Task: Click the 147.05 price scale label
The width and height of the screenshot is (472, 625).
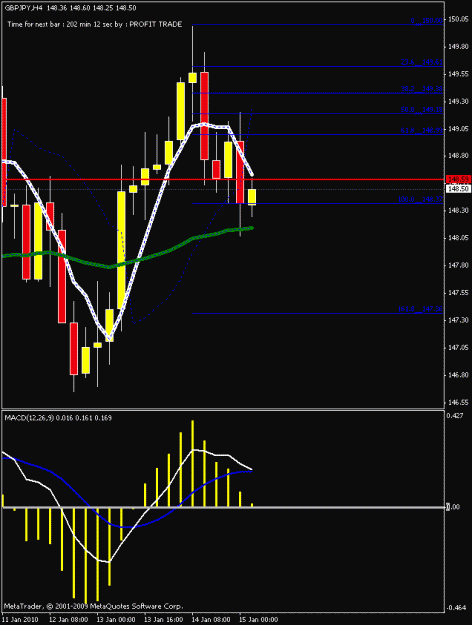Action: (458, 348)
